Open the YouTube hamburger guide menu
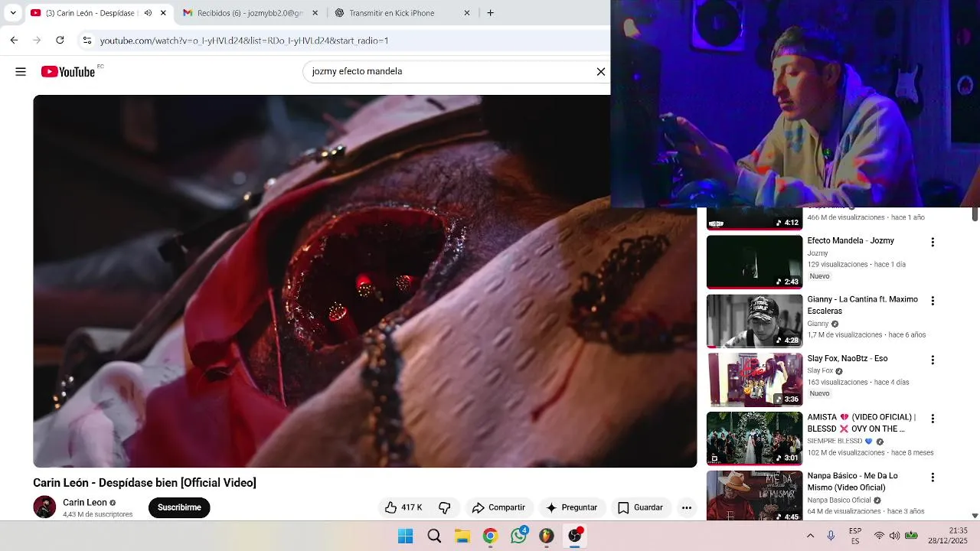This screenshot has width=980, height=551. [x=21, y=72]
